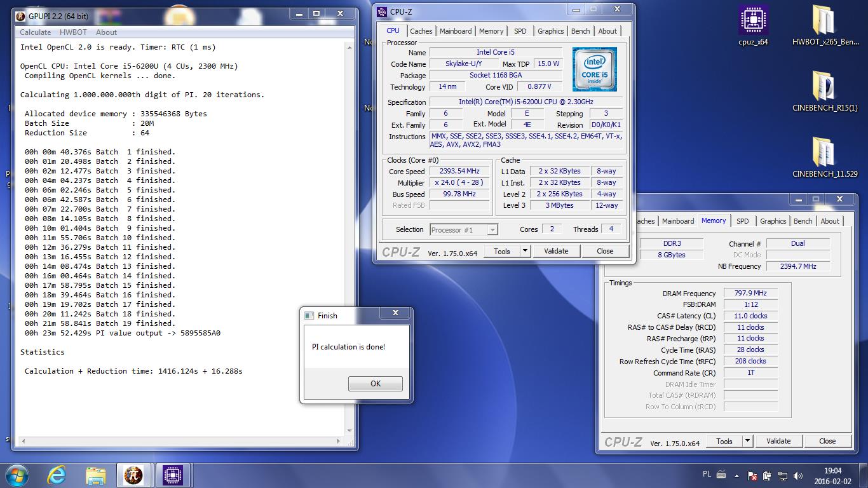868x488 pixels.
Task: Switch to the Mainboard tab in front CPU-Z window
Action: (x=456, y=31)
